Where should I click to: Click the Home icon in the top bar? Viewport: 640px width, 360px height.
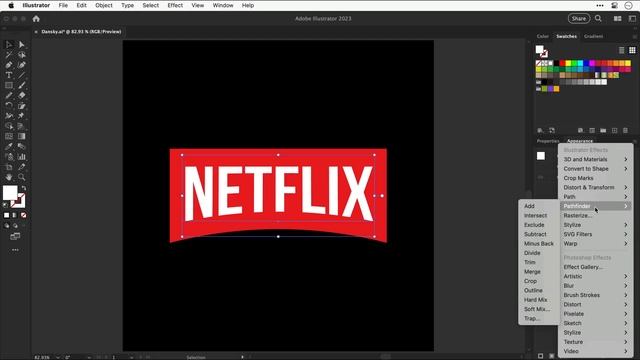click(x=36, y=19)
